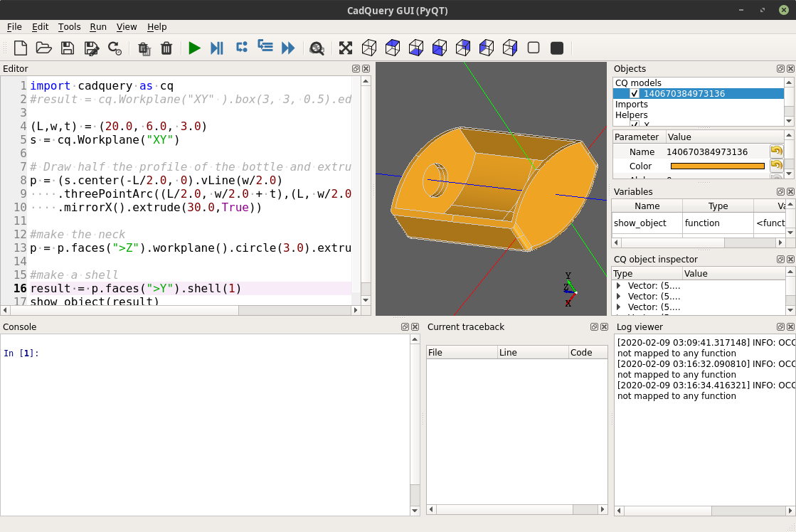Image resolution: width=796 pixels, height=532 pixels.
Task: Toggle the checkbox under Helpers
Action: [635, 122]
